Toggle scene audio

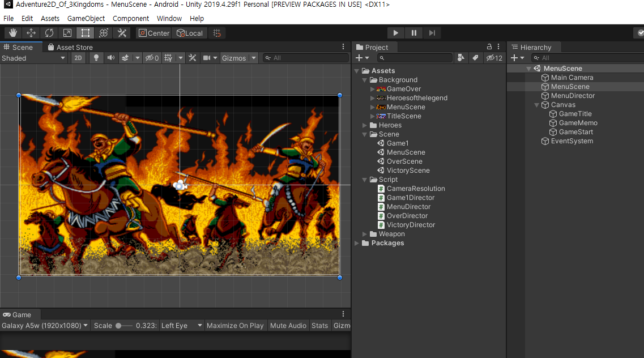(x=111, y=58)
